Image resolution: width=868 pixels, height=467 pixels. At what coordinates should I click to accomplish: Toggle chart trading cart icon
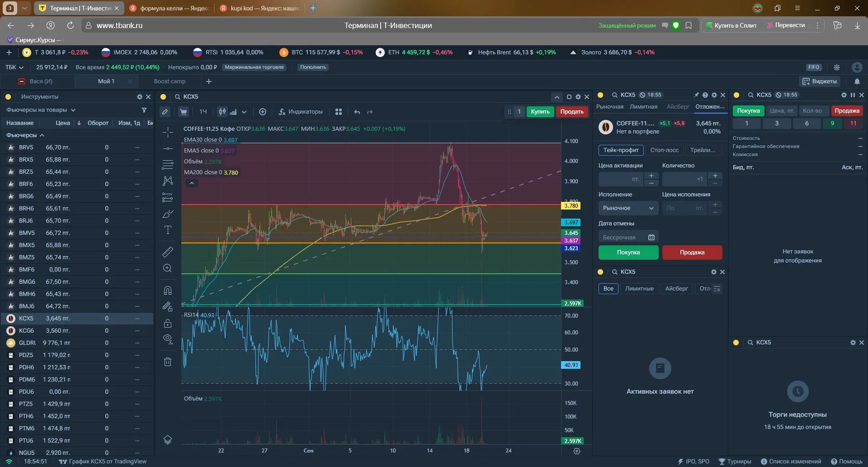(x=183, y=112)
